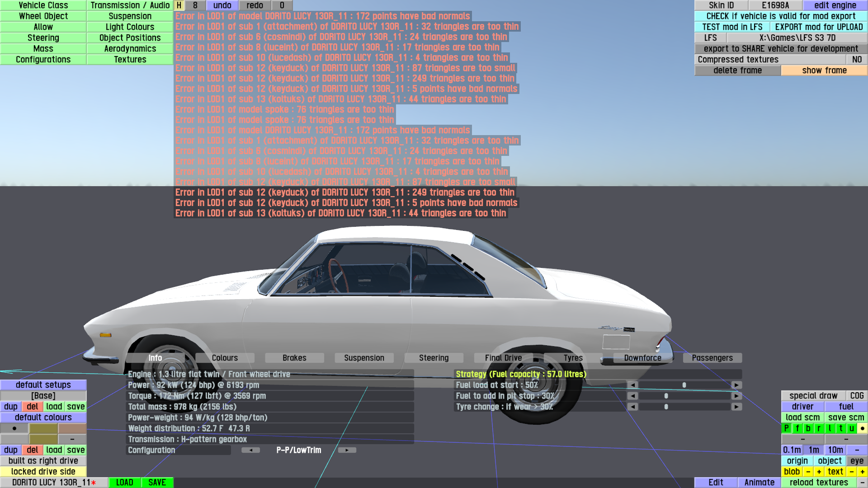Select the 't' top view button
The width and height of the screenshot is (868, 488).
click(840, 428)
